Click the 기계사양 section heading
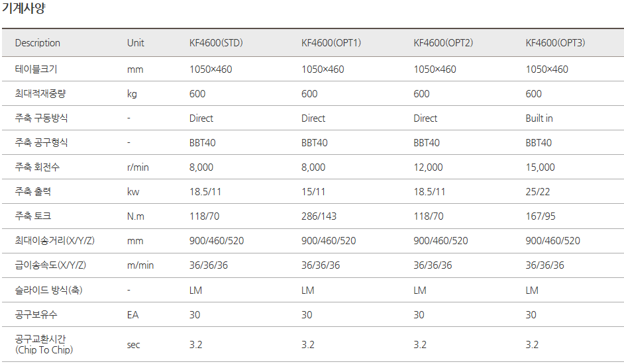Viewport: 624px width, 364px height. [x=24, y=9]
